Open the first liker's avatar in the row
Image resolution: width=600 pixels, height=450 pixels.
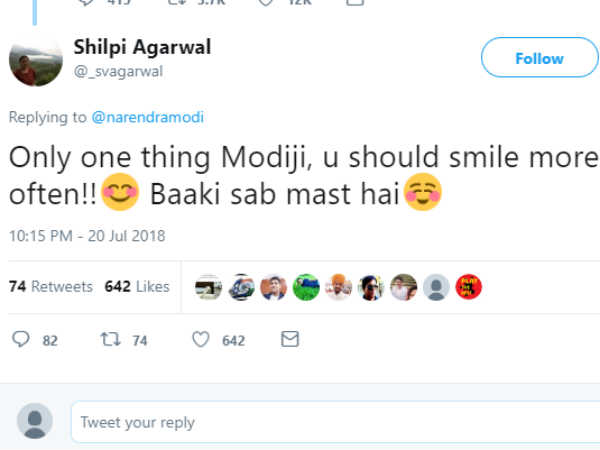(x=209, y=288)
